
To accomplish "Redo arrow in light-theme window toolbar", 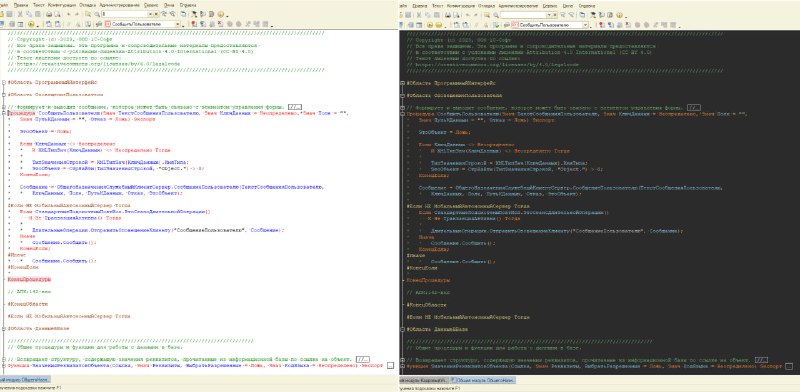I will point(77,14).
